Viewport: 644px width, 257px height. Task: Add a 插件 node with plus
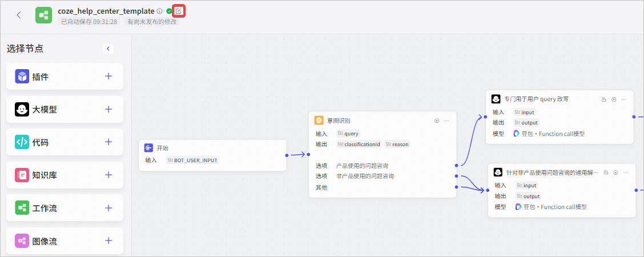click(x=108, y=76)
